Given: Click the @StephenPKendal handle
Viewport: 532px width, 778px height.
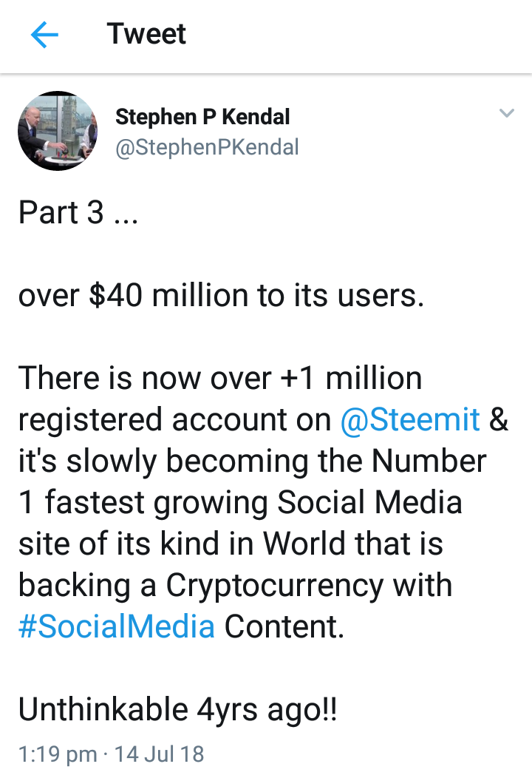Looking at the screenshot, I should click(x=207, y=147).
